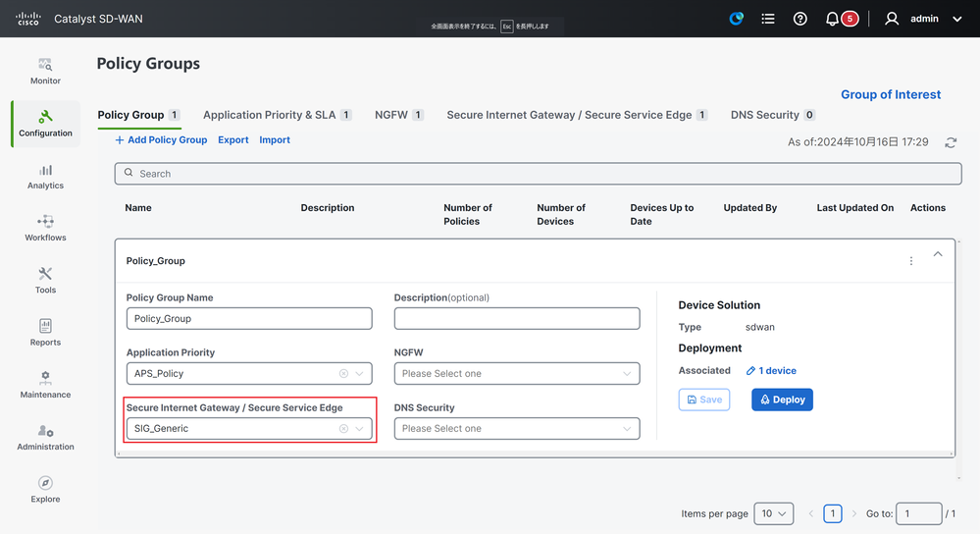
Task: Open the Reports section in sidebar
Action: pyautogui.click(x=45, y=333)
